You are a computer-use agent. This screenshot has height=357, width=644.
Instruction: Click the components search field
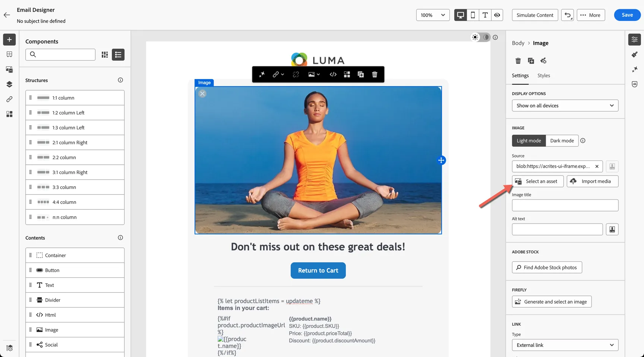[x=60, y=55]
